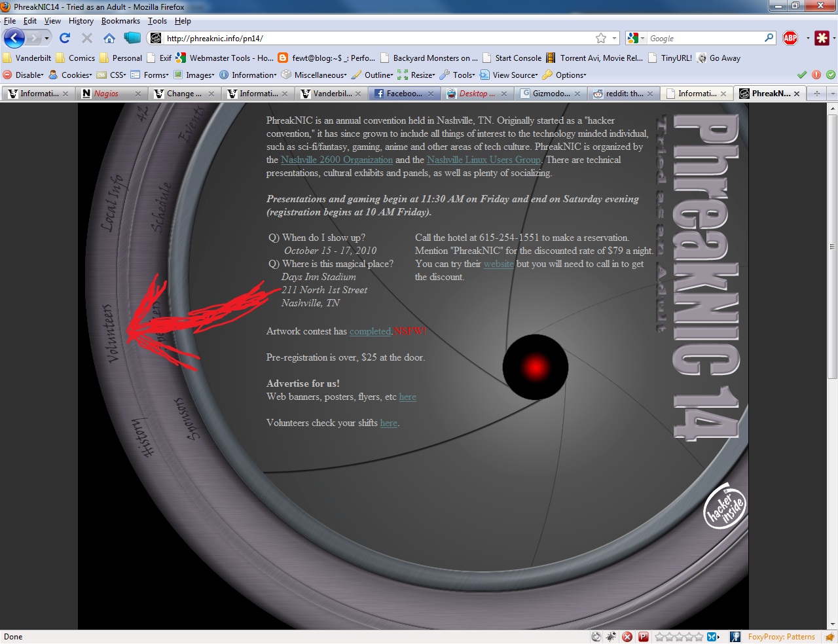Open the Outline developer toolbar menu
Viewport: 838px width, 644px height.
click(373, 75)
